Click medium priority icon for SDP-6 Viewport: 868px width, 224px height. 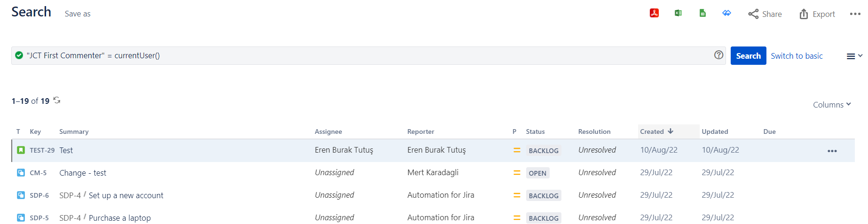click(x=517, y=195)
